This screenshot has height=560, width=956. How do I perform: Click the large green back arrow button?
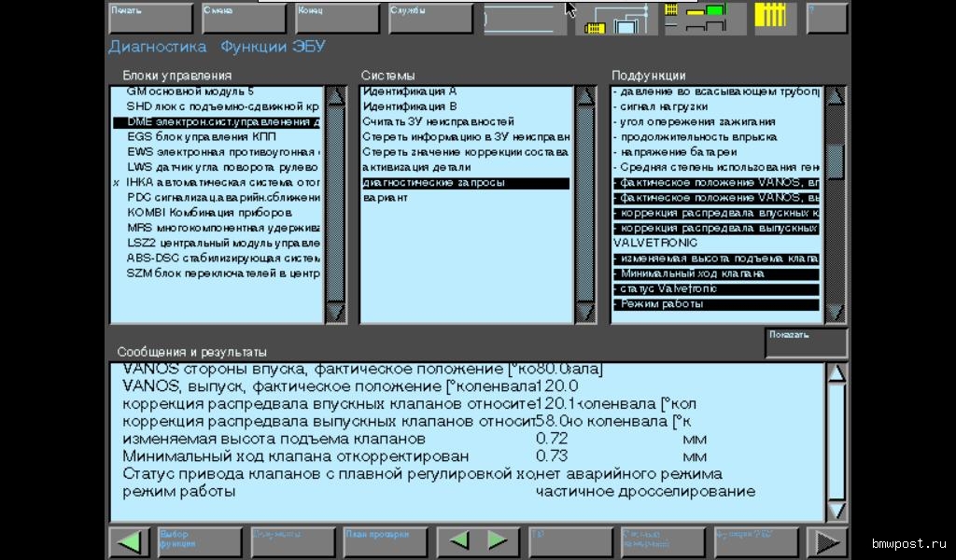pos(130,541)
